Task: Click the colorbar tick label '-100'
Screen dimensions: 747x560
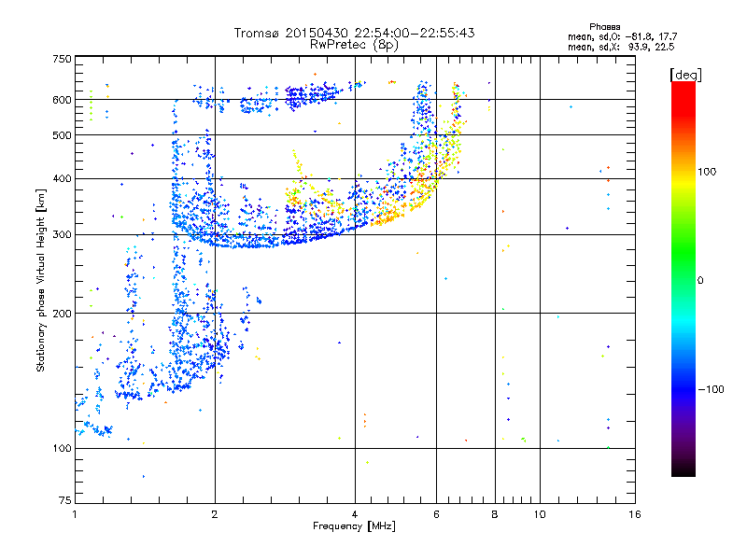Action: [712, 389]
